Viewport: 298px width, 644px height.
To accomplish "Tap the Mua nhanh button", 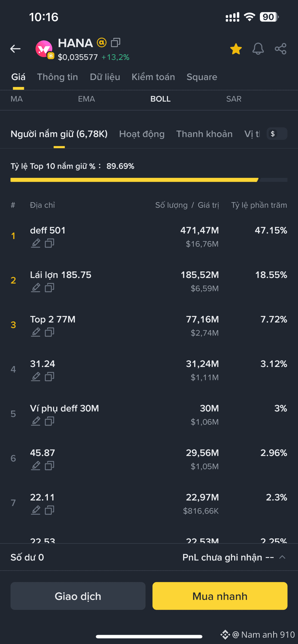I will coord(220,596).
